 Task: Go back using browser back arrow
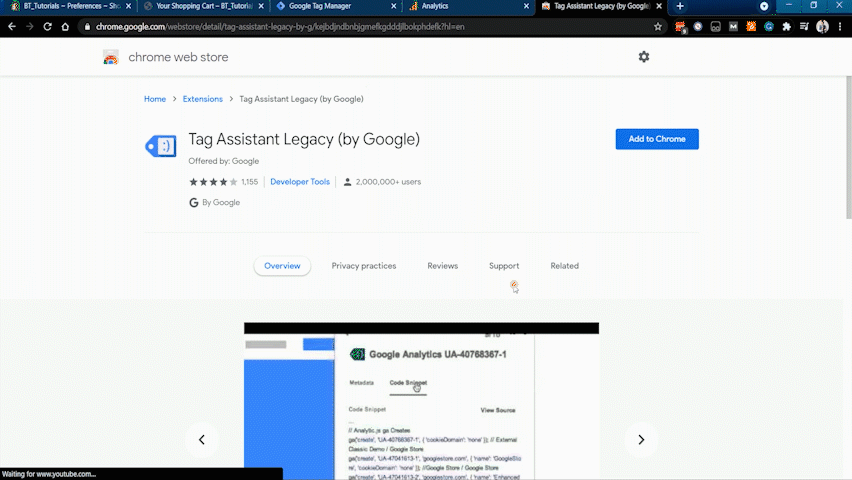(x=12, y=27)
